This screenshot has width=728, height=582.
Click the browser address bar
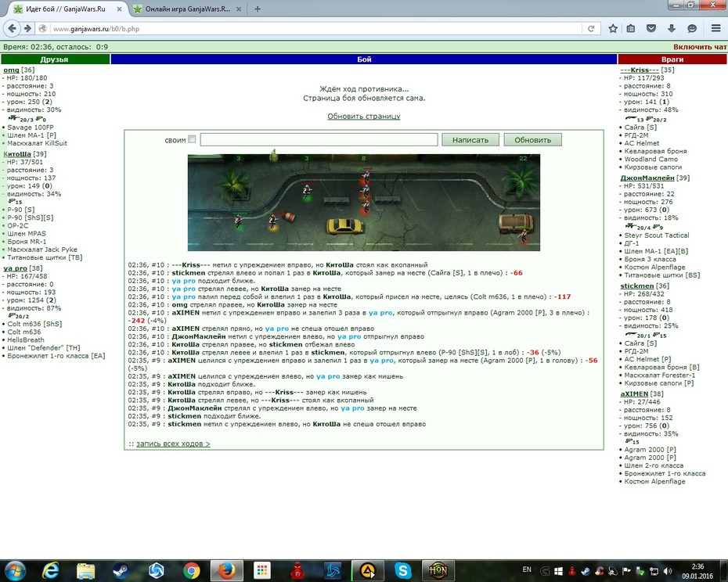pyautogui.click(x=315, y=29)
